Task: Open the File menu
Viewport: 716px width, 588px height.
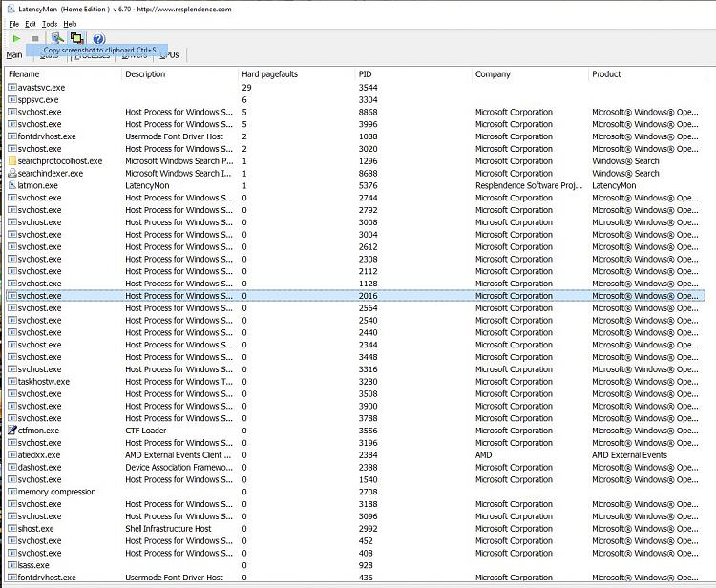Action: pos(13,24)
